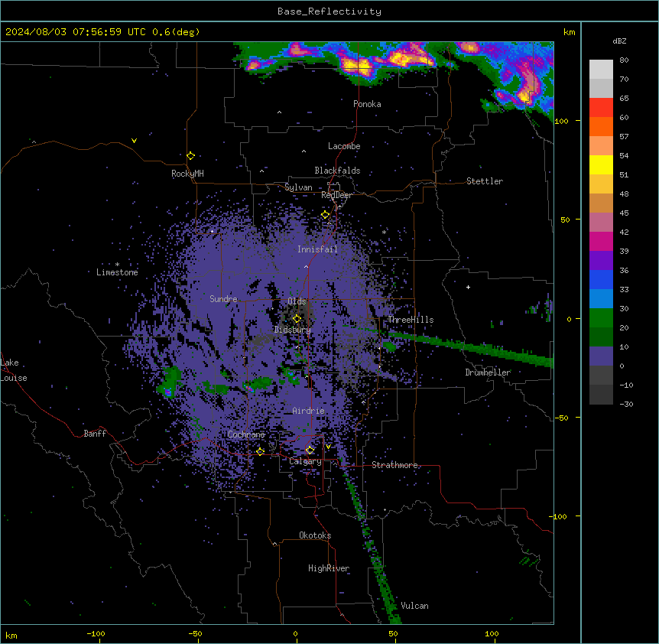The height and width of the screenshot is (644, 659).
Task: Click the dBZ legend heading
Action: [x=619, y=41]
